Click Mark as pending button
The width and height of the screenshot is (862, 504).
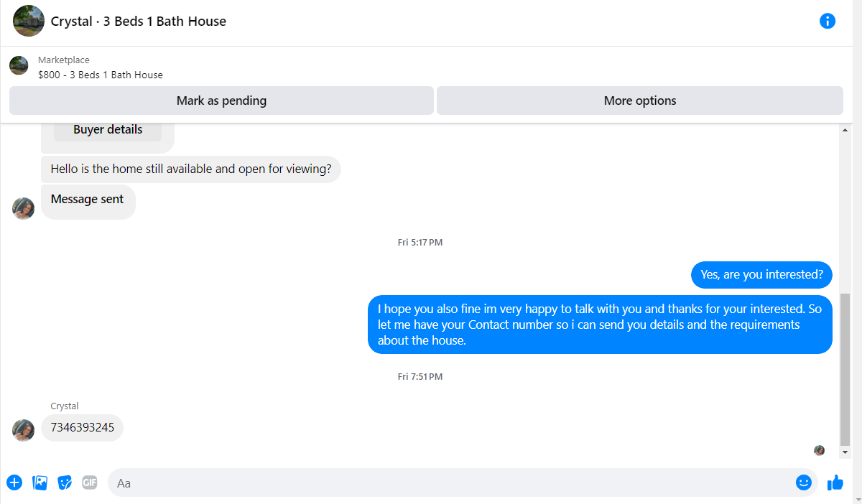point(221,101)
